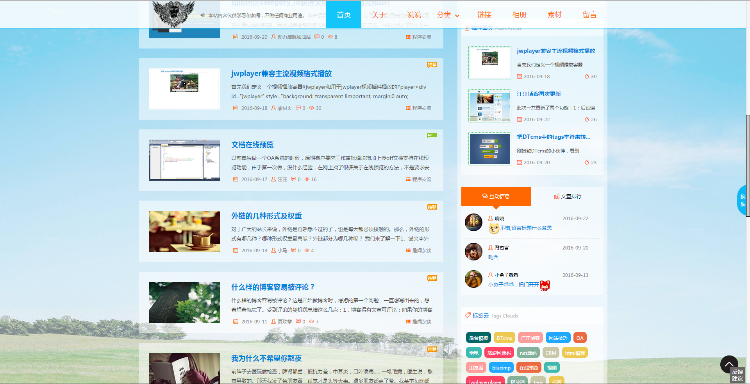
Task: Click the reading-person thumbnail of 熬夜 post
Action: 184,368
